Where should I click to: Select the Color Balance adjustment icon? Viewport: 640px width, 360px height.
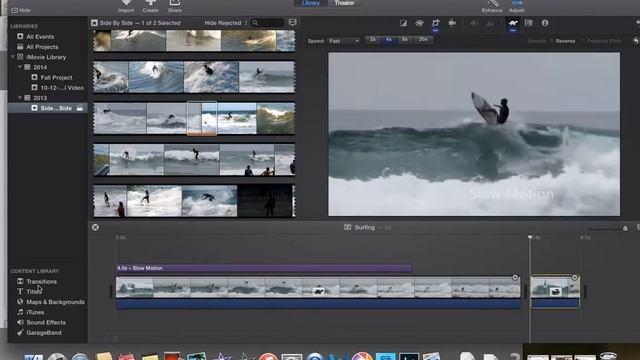[x=403, y=23]
